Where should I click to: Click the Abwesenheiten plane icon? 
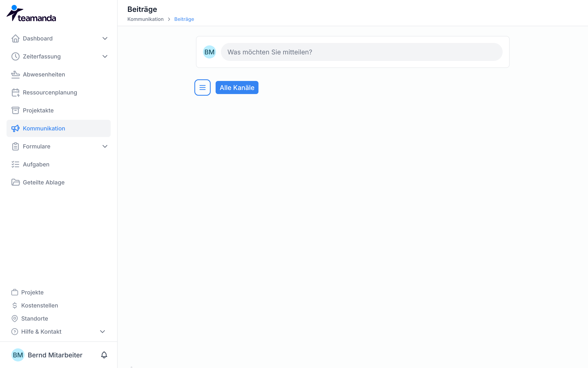tap(15, 74)
